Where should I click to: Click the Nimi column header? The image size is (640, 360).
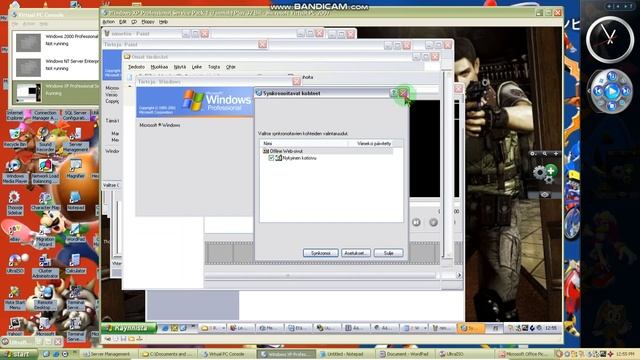[304, 144]
